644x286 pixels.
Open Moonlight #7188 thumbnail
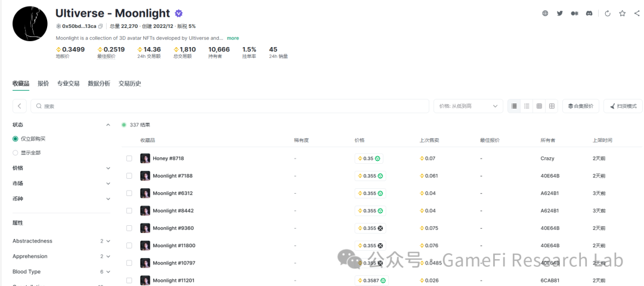point(145,176)
